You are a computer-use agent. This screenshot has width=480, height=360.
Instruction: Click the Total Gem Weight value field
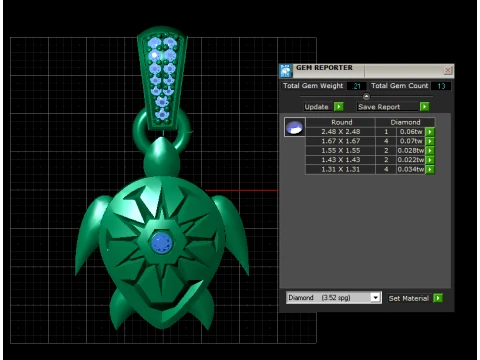[356, 86]
